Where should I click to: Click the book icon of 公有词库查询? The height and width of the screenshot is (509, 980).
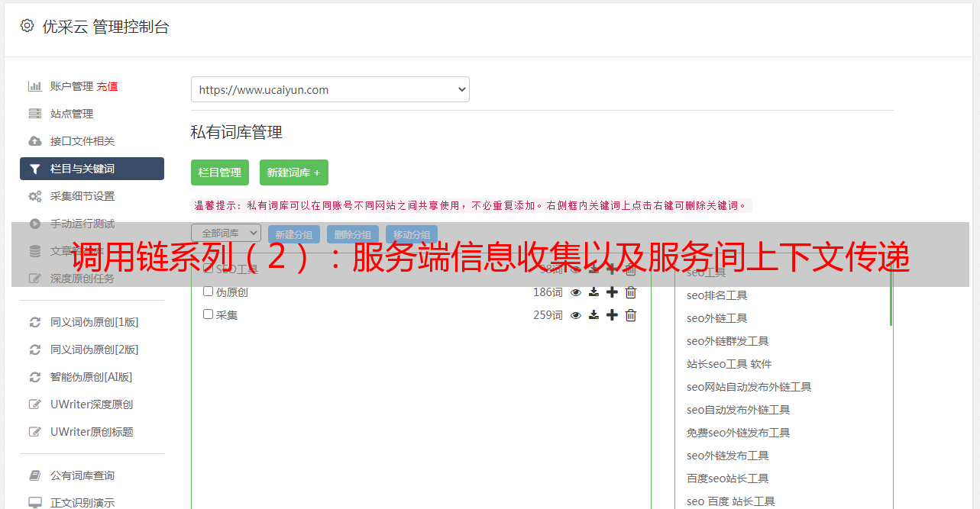point(35,475)
